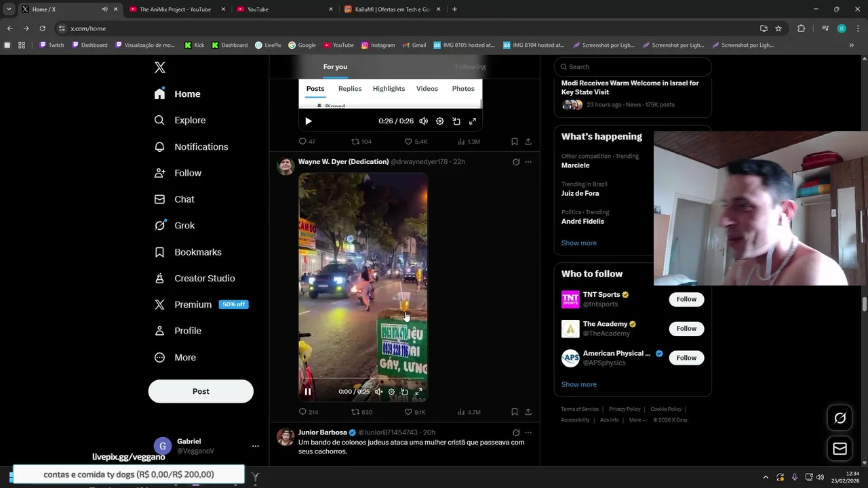Click the X Search field
868x488 pixels.
point(633,66)
